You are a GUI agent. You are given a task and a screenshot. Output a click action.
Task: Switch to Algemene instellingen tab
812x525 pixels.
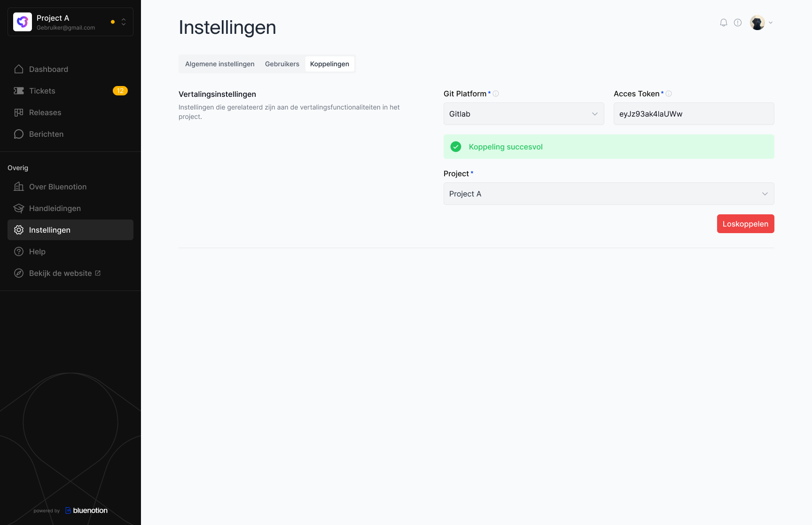click(219, 64)
